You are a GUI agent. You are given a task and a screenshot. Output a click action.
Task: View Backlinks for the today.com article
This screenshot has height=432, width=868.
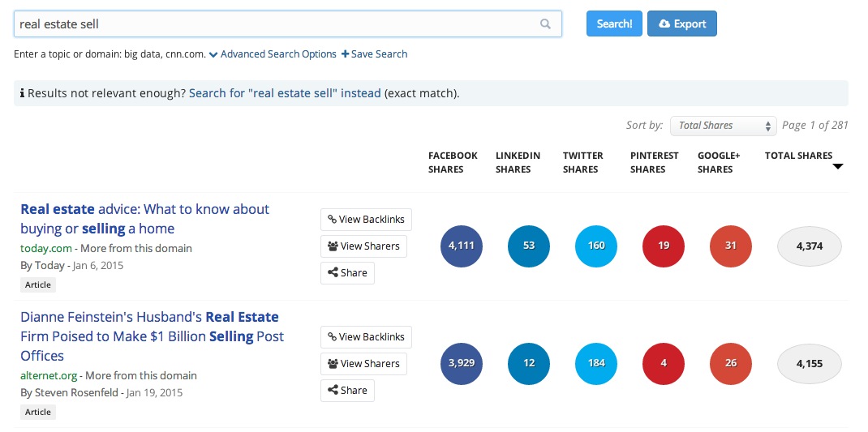tap(366, 220)
